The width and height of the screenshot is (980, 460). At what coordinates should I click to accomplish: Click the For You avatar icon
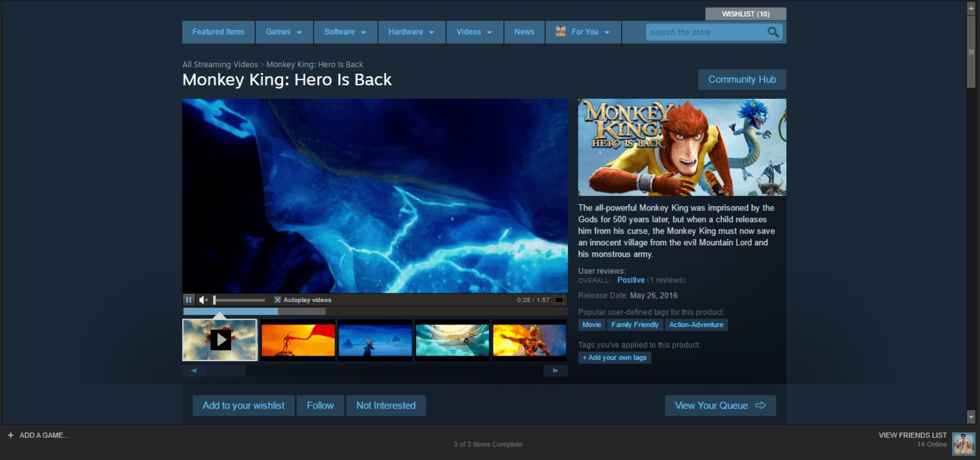point(560,31)
